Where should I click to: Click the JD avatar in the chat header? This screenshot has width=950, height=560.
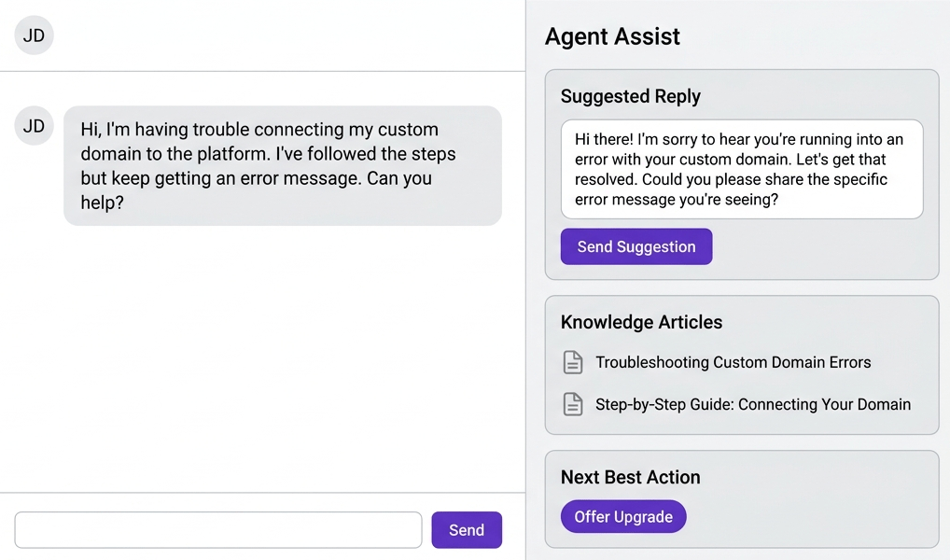(x=35, y=35)
